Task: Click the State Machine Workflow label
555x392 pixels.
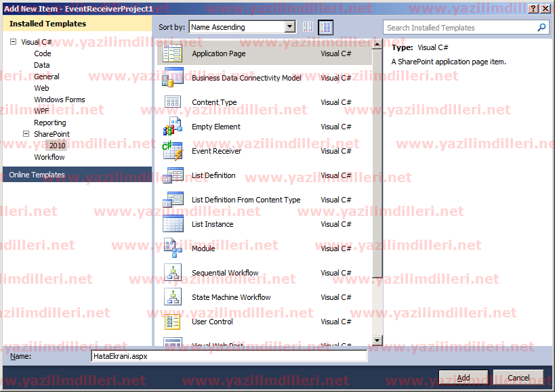Action: [231, 297]
